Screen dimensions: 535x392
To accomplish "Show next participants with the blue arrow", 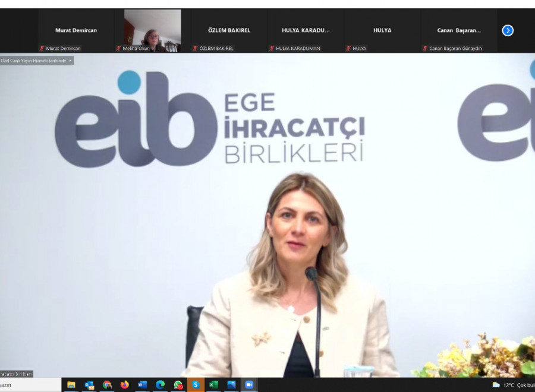I will [x=508, y=30].
